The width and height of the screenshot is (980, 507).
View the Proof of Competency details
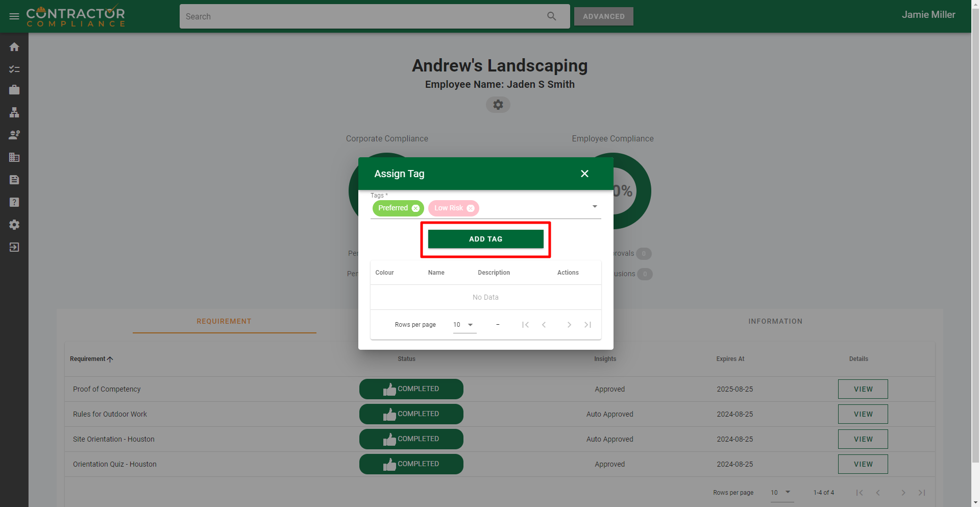coord(863,389)
